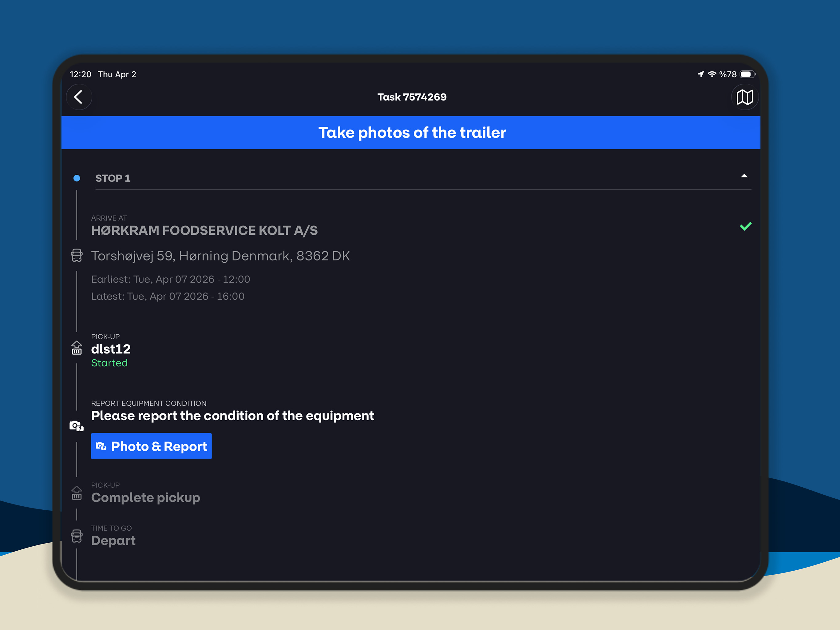This screenshot has height=630, width=840.
Task: Click the icon beside Complete pickup
Action: (x=77, y=493)
